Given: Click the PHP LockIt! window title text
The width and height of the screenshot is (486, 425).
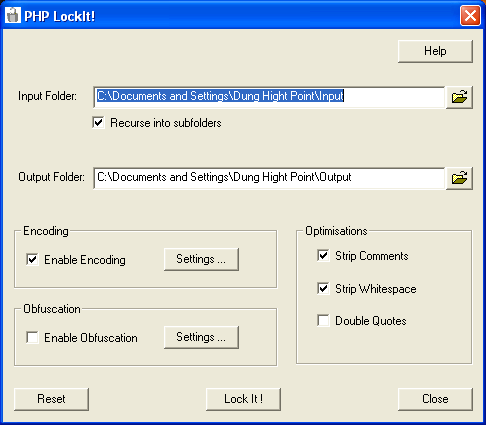Looking at the screenshot, I should coord(60,16).
